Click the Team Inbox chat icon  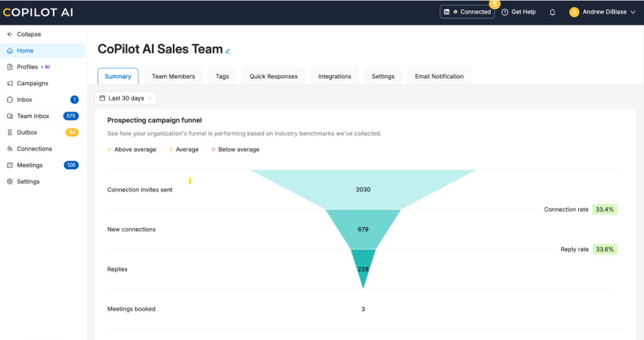point(10,116)
